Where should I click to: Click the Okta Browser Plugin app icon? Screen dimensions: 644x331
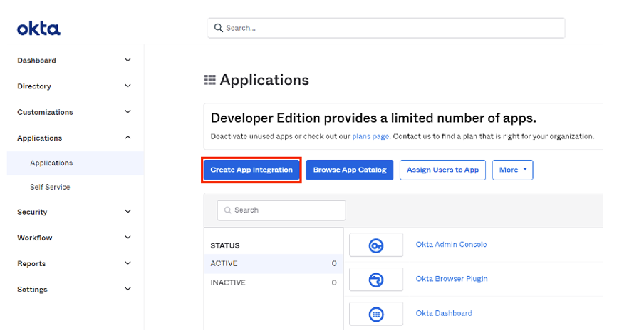tap(376, 280)
